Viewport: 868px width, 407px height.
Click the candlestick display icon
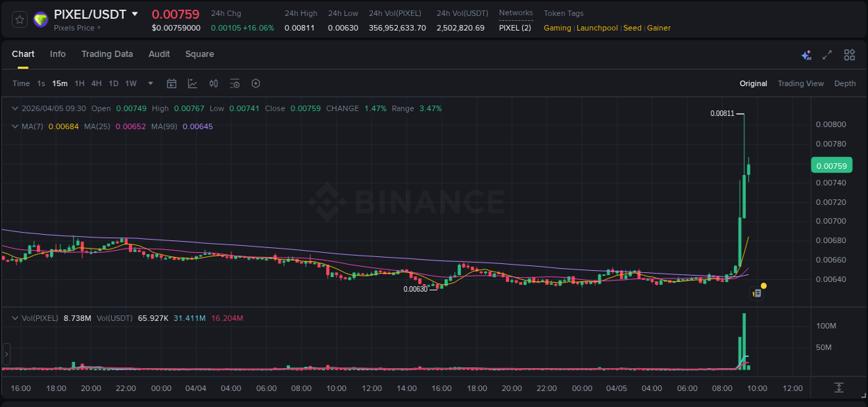click(214, 83)
